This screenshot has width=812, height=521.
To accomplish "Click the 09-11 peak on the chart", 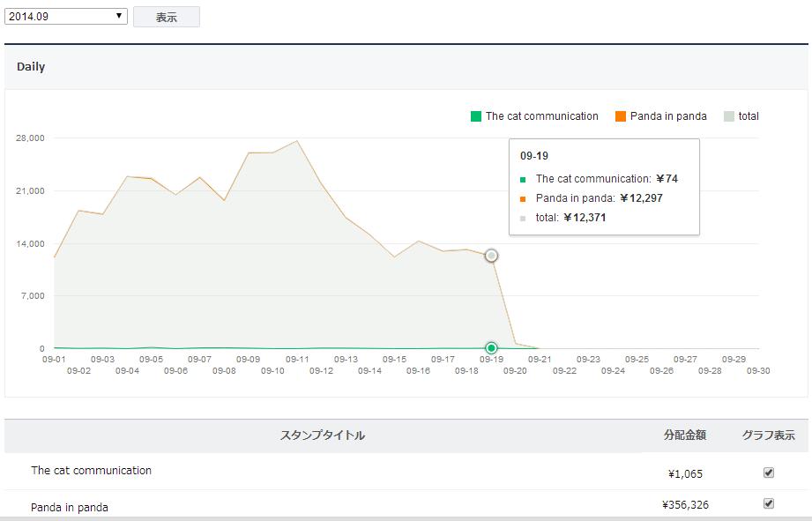I will (297, 141).
